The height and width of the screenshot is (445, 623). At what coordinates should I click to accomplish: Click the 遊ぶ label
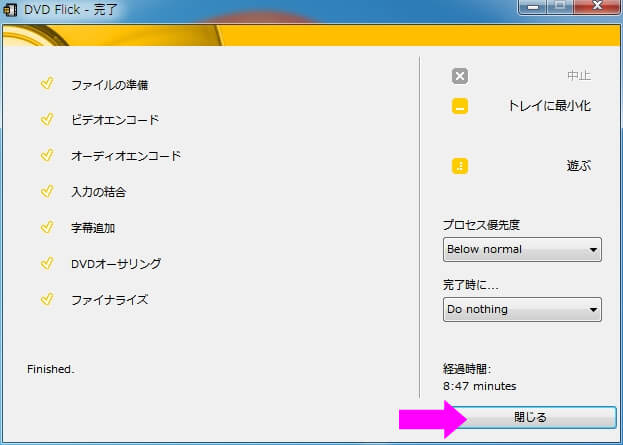578,166
